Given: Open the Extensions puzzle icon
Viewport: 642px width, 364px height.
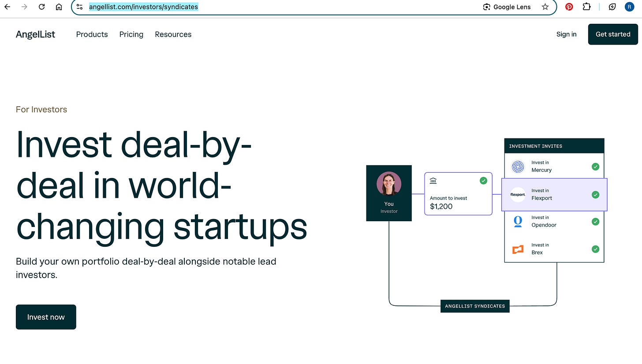Looking at the screenshot, I should coord(586,7).
